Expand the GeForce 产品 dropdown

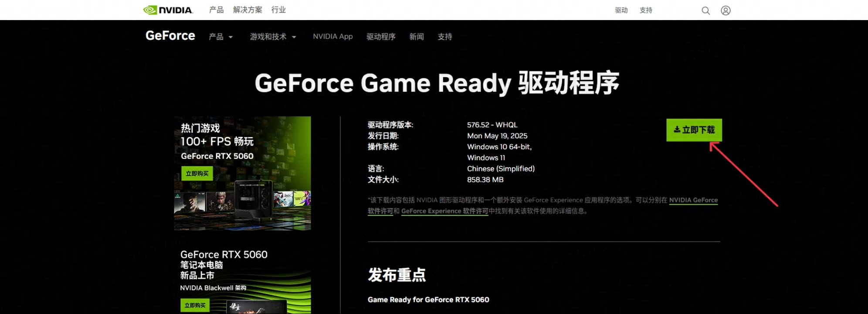pyautogui.click(x=220, y=37)
